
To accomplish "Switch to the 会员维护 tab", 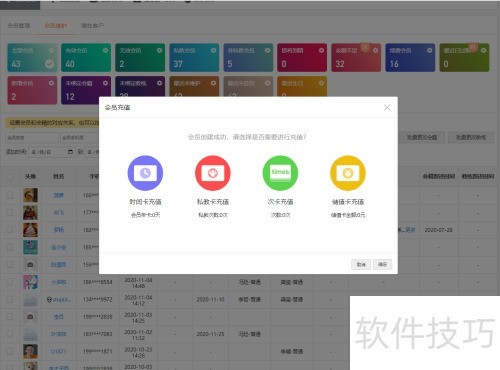I will coord(56,25).
